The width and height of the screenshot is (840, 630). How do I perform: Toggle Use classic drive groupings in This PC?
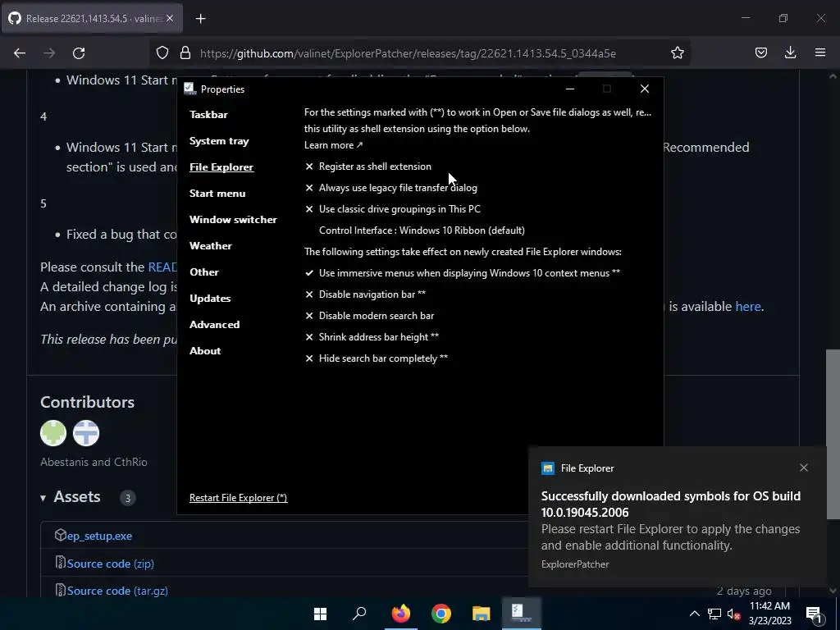(x=393, y=209)
